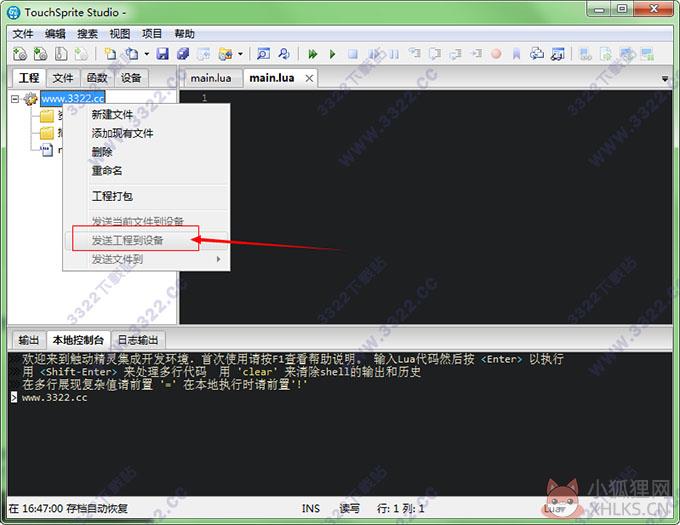Click the monitor icon left of the last separator
The width and height of the screenshot is (680, 525).
point(558,54)
